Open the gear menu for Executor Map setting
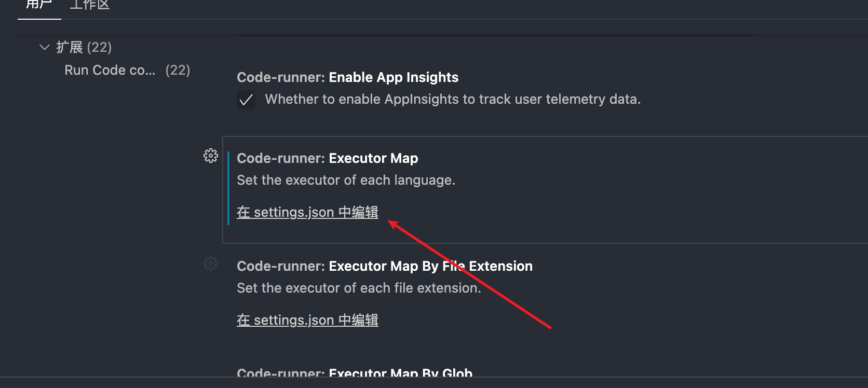868x388 pixels. 211,155
